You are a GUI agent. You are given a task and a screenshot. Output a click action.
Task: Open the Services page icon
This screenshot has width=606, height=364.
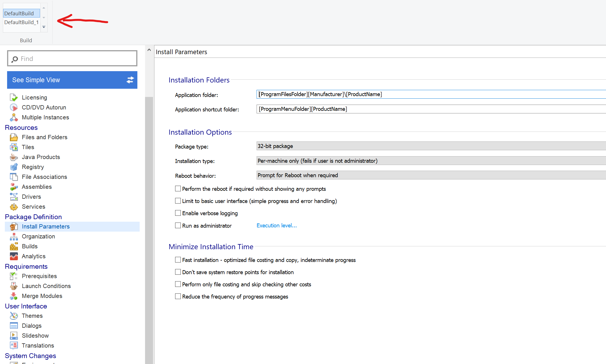point(14,207)
